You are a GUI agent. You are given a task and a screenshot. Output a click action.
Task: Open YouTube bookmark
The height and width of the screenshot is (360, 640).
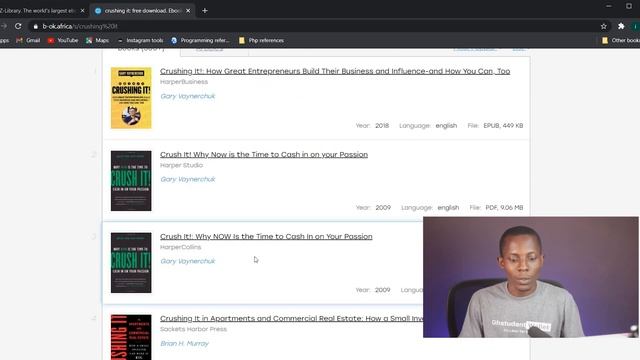pyautogui.click(x=63, y=40)
